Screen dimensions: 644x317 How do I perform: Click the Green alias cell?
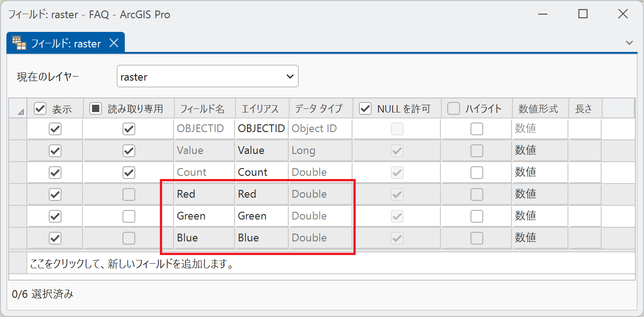click(261, 216)
